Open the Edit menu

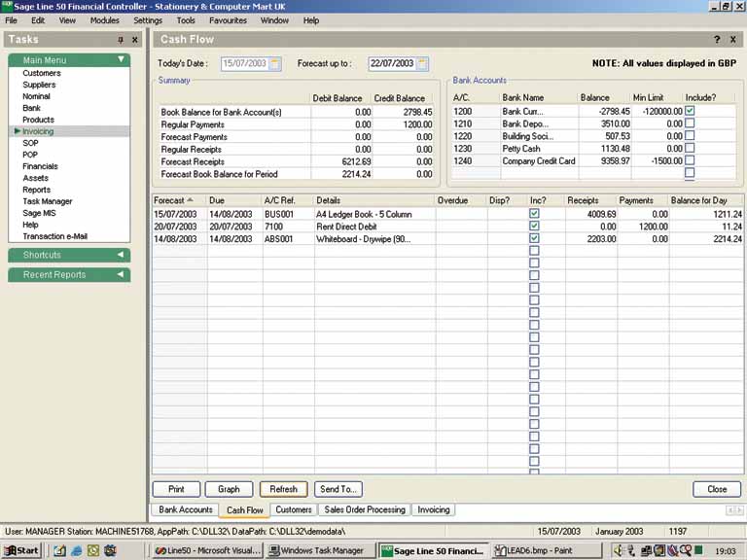(38, 20)
